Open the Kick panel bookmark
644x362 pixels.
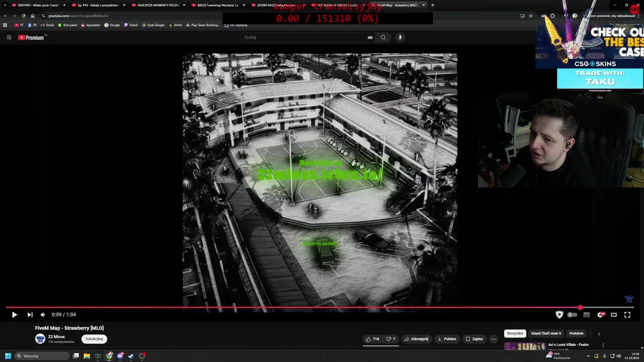tap(67, 25)
